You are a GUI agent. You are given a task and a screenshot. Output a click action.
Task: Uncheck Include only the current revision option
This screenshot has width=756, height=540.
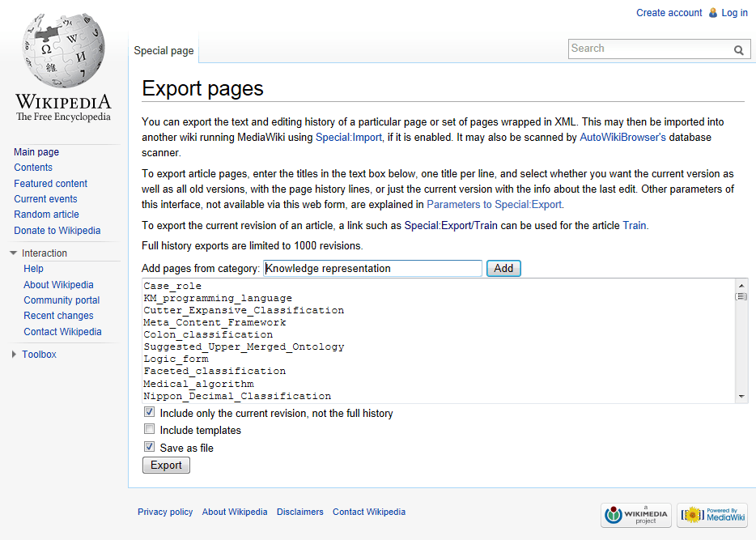[x=149, y=411]
